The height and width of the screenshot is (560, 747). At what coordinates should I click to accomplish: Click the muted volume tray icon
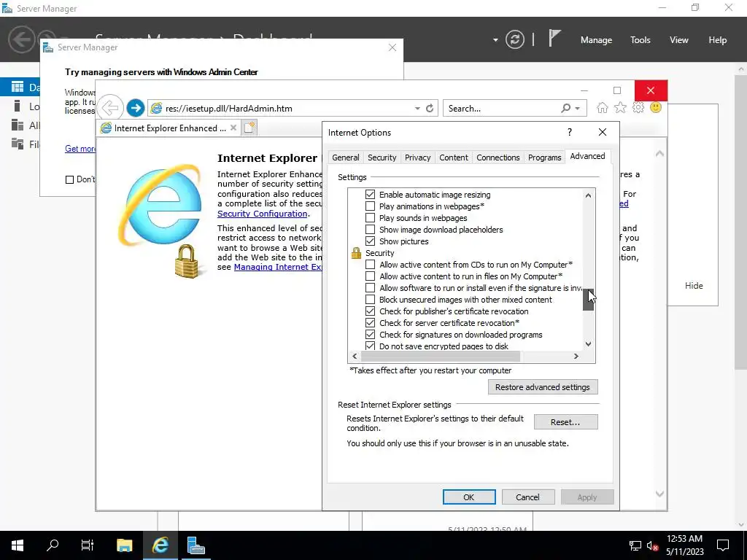(653, 545)
